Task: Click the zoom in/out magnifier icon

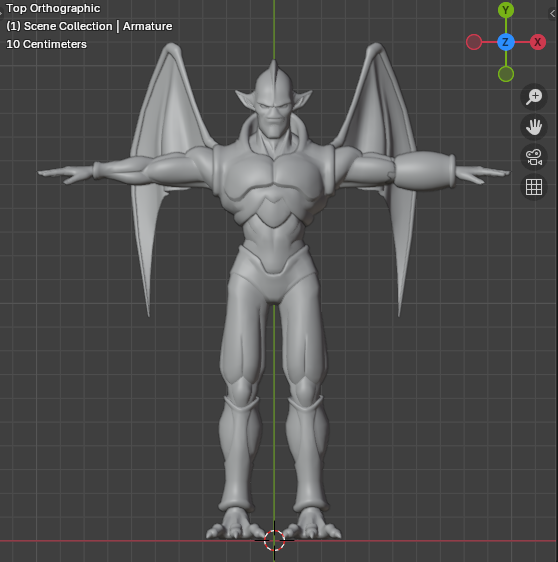Action: (534, 97)
